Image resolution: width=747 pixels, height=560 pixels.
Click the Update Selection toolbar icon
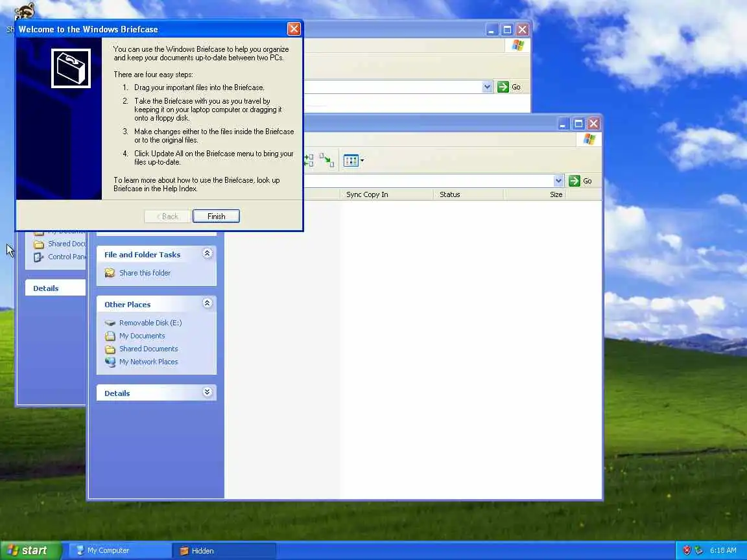click(x=327, y=161)
